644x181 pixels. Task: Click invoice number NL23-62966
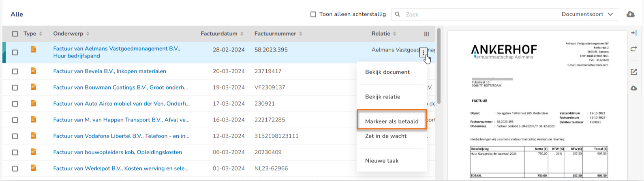(271, 168)
